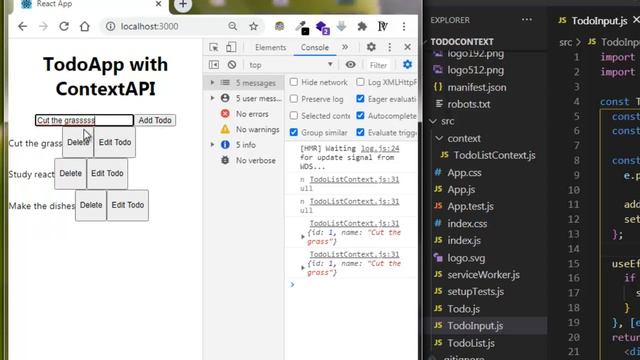The height and width of the screenshot is (360, 640).
Task: Enable Selected context only checkbox
Action: point(293,116)
